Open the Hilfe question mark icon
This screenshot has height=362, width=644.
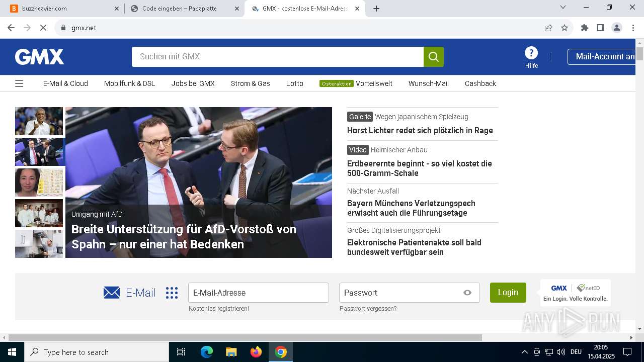click(x=531, y=53)
